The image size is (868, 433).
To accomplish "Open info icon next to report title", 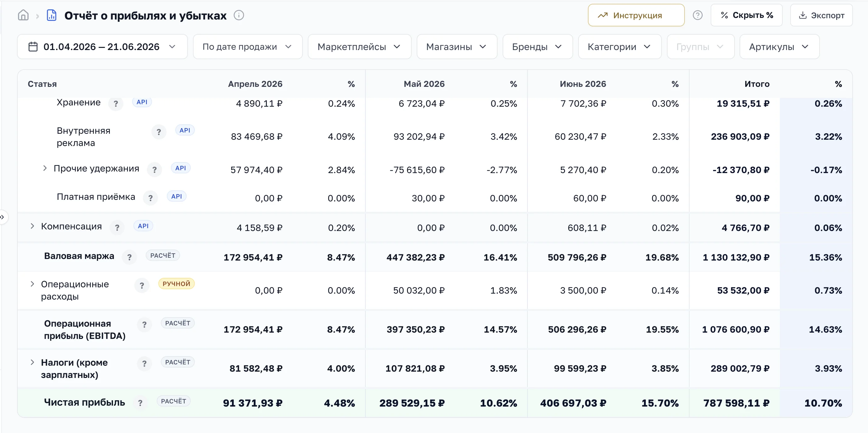I will coord(239,15).
